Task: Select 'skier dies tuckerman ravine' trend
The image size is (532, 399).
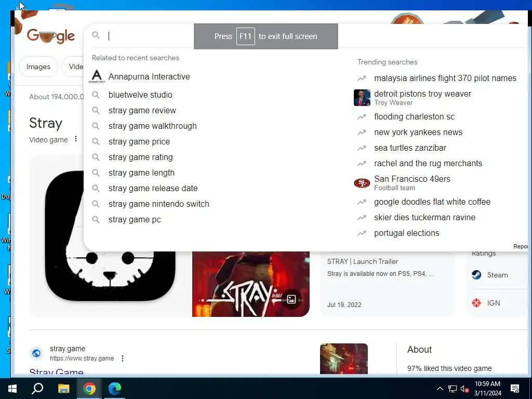Action: coord(424,218)
